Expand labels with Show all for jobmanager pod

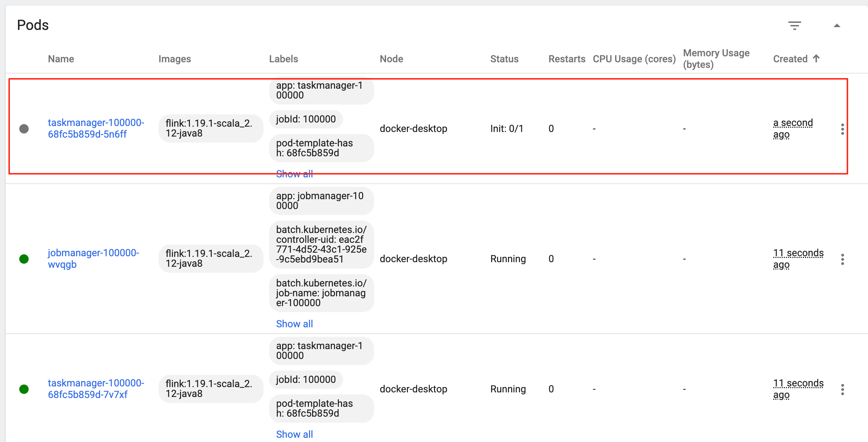tap(294, 324)
